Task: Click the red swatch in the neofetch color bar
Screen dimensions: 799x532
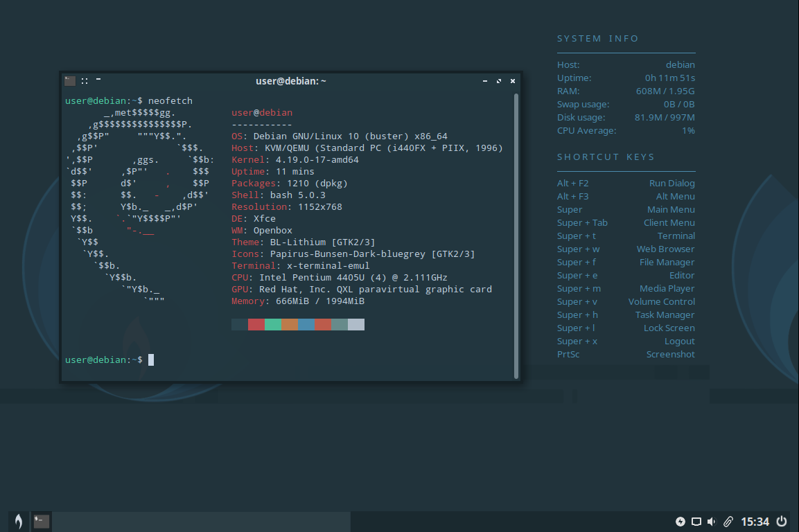Action: point(256,323)
